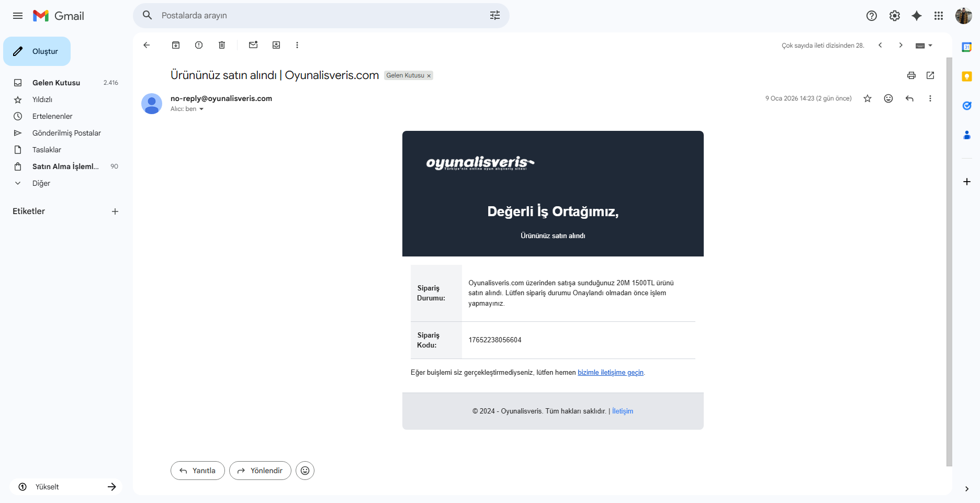Click the Etiketler heading

29,211
